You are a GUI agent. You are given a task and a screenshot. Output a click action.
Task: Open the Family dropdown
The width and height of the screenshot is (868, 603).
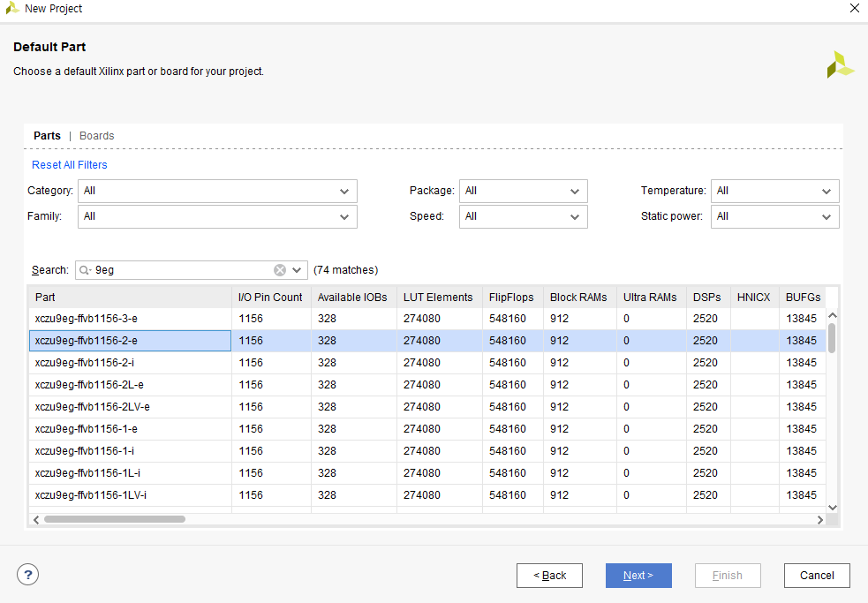(217, 216)
